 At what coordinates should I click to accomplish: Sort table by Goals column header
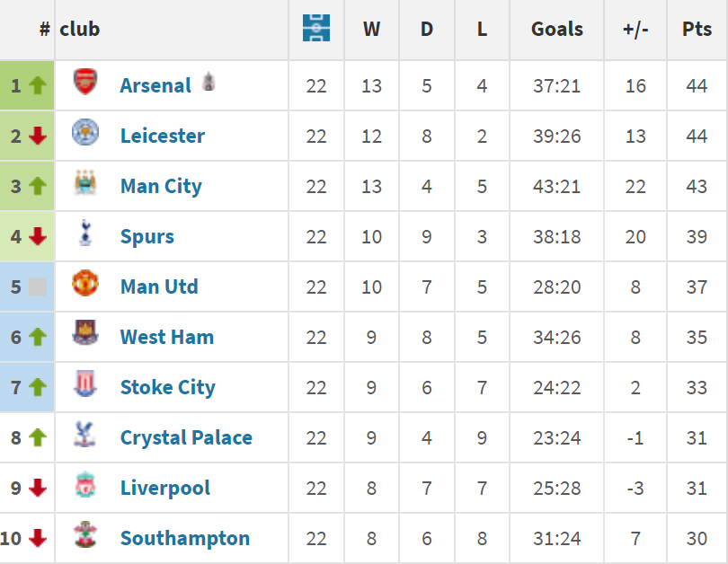point(557,29)
